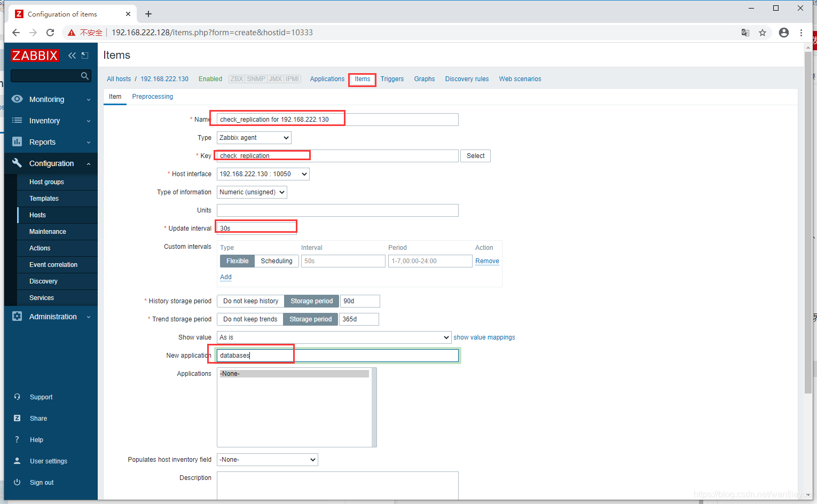The width and height of the screenshot is (817, 504).
Task: Click the page vertical scrollbar
Action: click(x=808, y=222)
